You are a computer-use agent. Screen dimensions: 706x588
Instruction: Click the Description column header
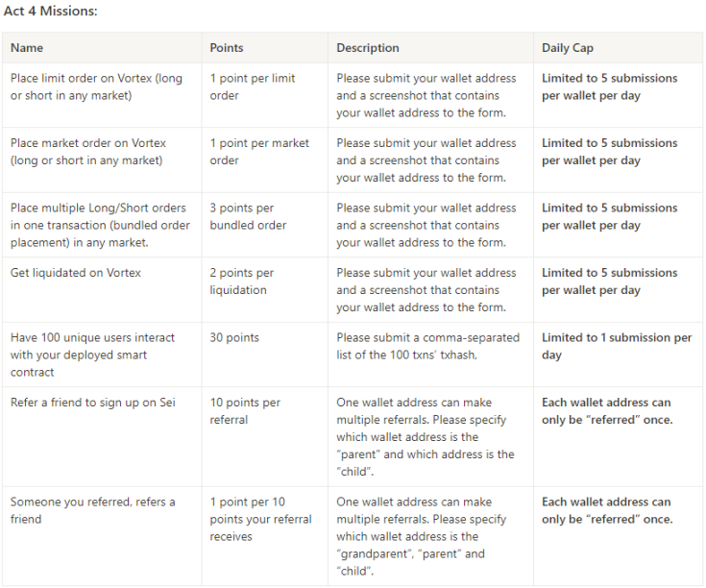pyautogui.click(x=368, y=48)
